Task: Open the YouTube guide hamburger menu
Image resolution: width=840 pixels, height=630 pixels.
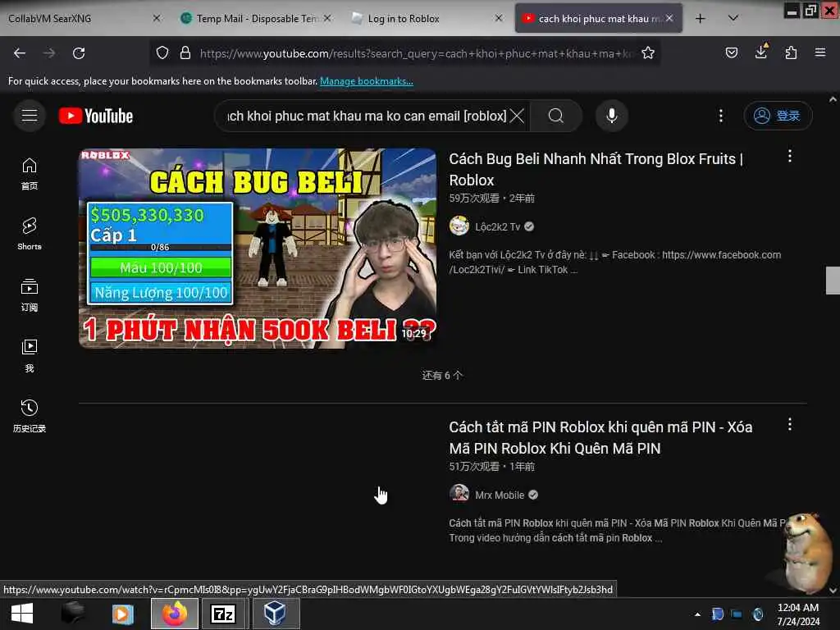Action: click(x=30, y=116)
